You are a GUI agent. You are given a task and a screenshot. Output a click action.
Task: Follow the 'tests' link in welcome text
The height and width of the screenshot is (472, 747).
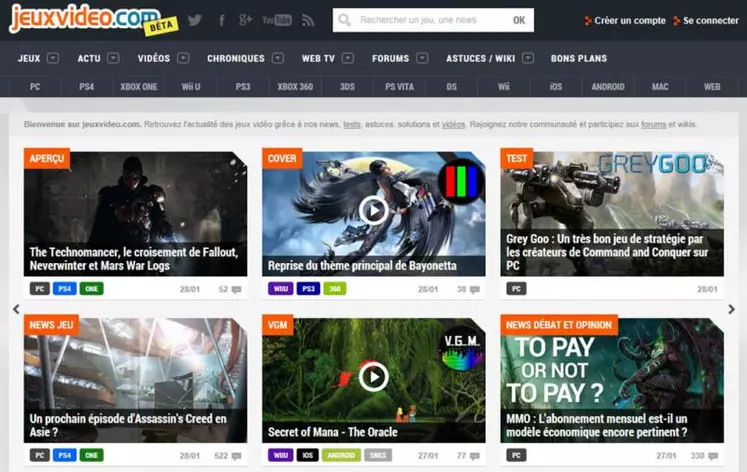[x=352, y=124]
